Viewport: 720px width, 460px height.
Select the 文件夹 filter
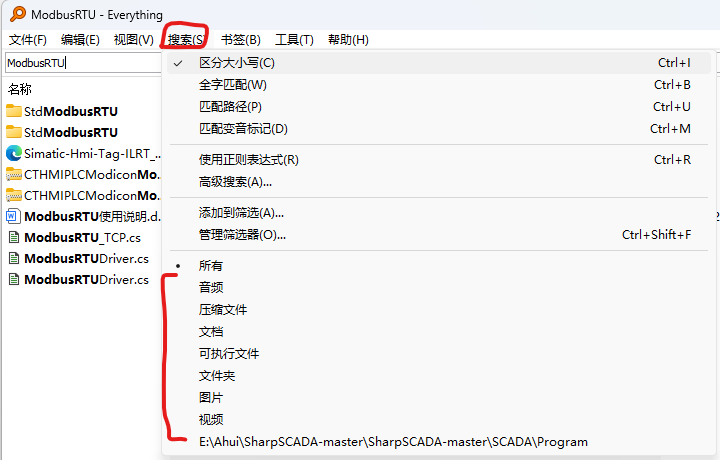point(439,376)
